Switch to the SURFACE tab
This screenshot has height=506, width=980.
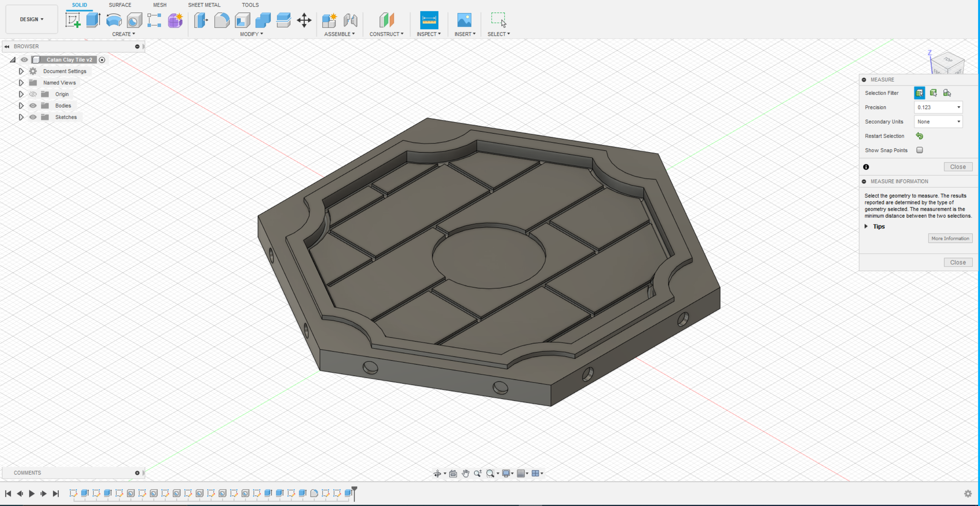tap(119, 5)
